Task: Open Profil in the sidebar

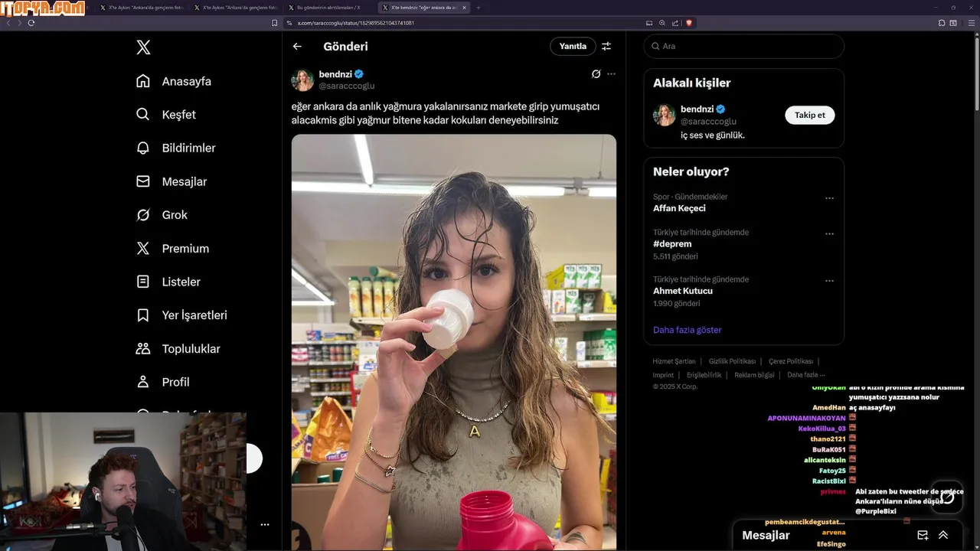Action: (x=163, y=382)
